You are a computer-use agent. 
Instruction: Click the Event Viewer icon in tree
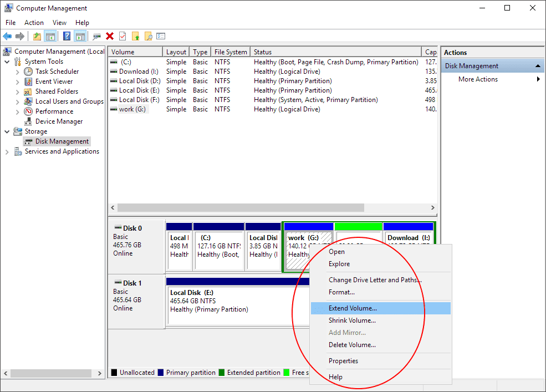click(x=28, y=82)
